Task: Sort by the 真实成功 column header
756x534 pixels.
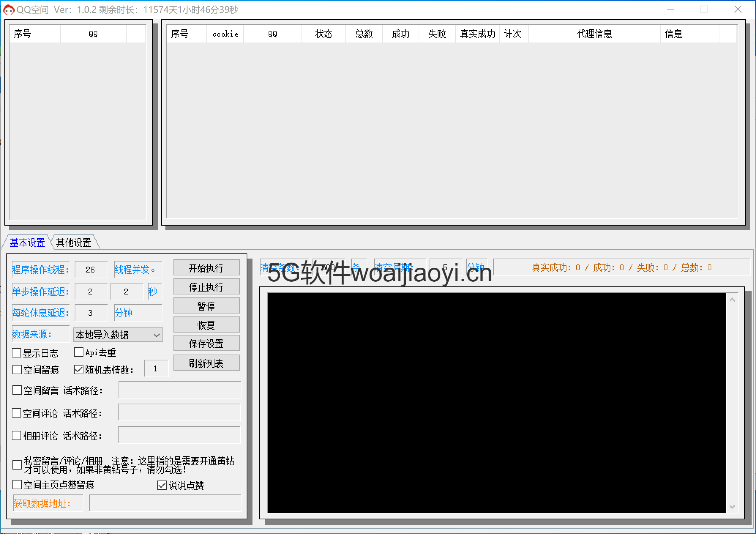Action: click(478, 34)
